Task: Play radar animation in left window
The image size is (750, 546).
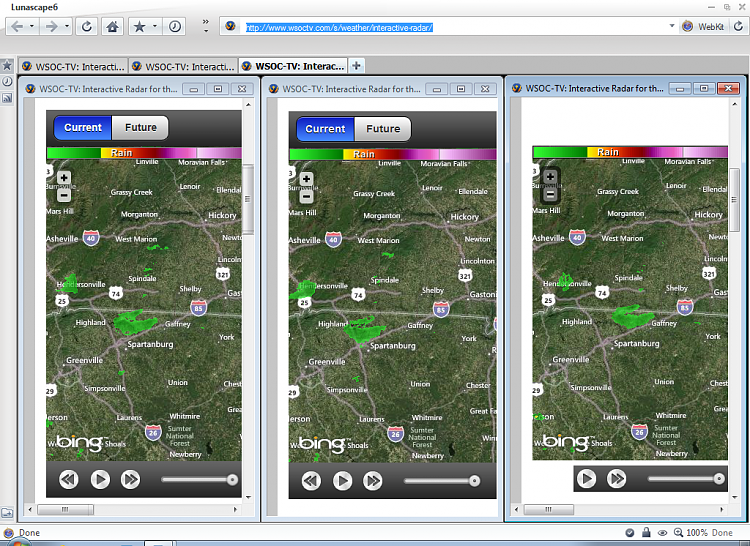Action: [x=100, y=479]
